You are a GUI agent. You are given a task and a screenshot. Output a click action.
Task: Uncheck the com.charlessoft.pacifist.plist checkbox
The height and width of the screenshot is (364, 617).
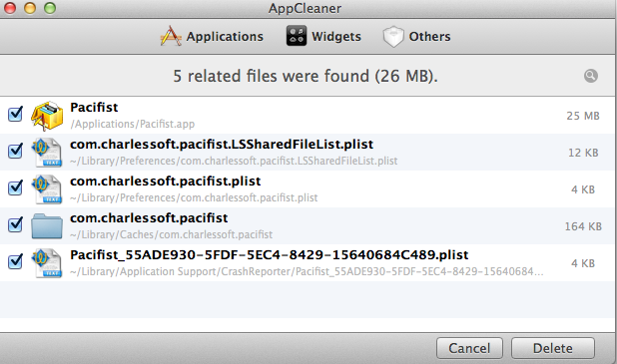tap(15, 187)
